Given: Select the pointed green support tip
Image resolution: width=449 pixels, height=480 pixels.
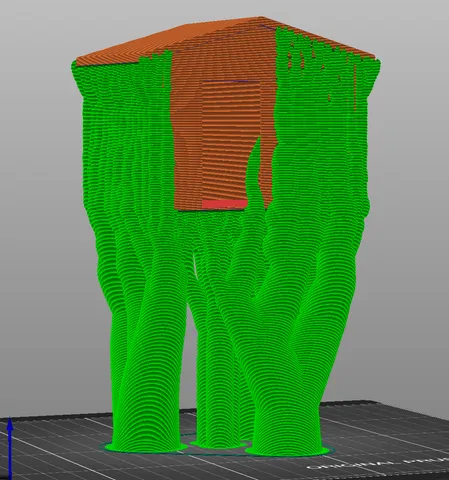Looking at the screenshot, I should (257, 147).
